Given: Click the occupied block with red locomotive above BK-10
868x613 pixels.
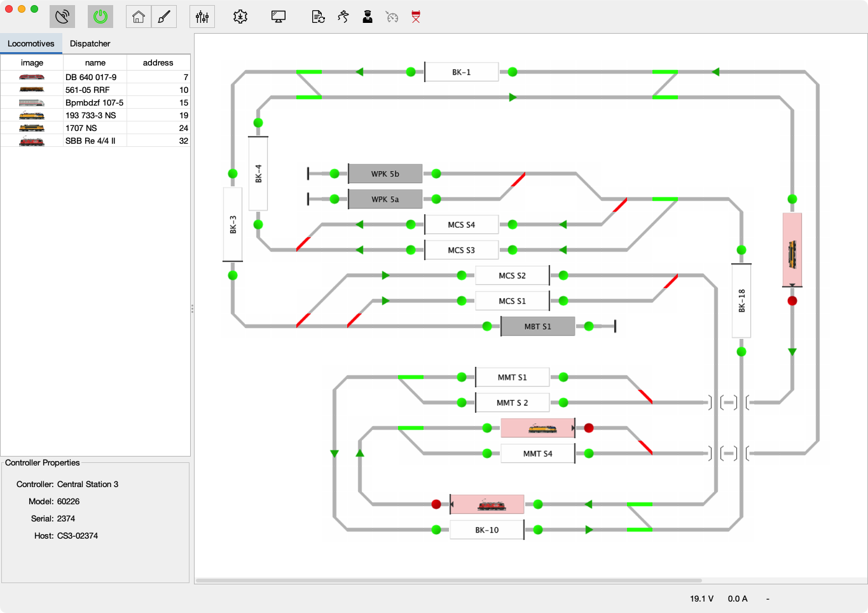Looking at the screenshot, I should point(487,504).
